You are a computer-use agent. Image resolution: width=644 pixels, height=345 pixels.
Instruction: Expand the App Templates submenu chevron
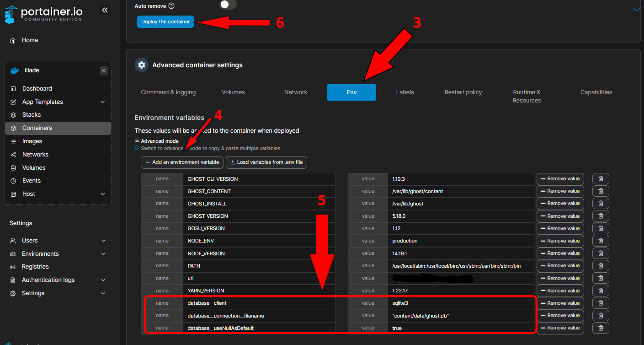(103, 102)
